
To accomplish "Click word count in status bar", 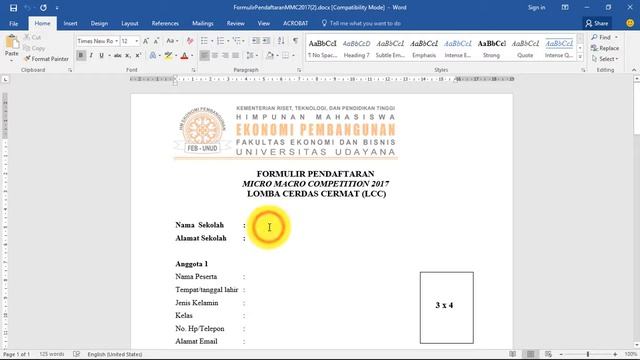I will (x=52, y=354).
